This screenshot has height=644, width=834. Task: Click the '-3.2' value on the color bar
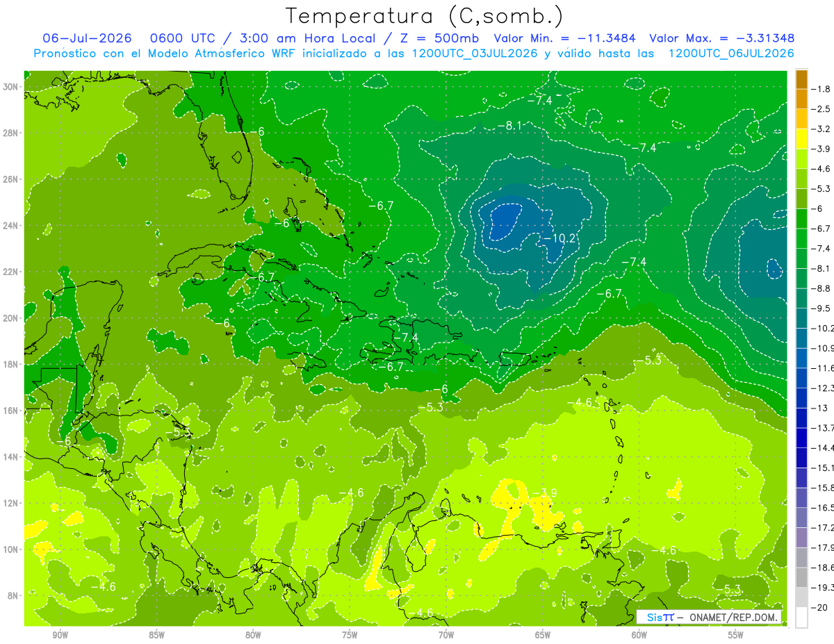point(821,129)
